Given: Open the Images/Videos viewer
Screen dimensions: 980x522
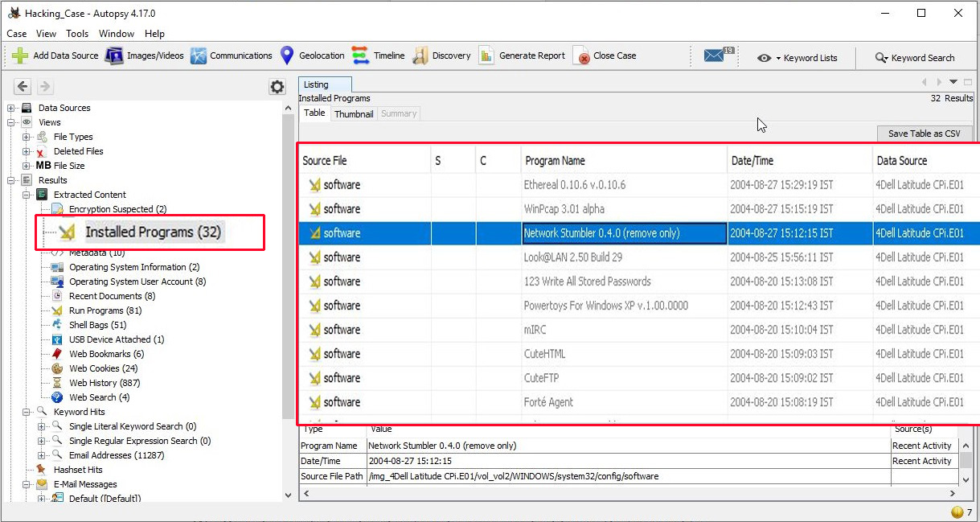Looking at the screenshot, I should (145, 55).
